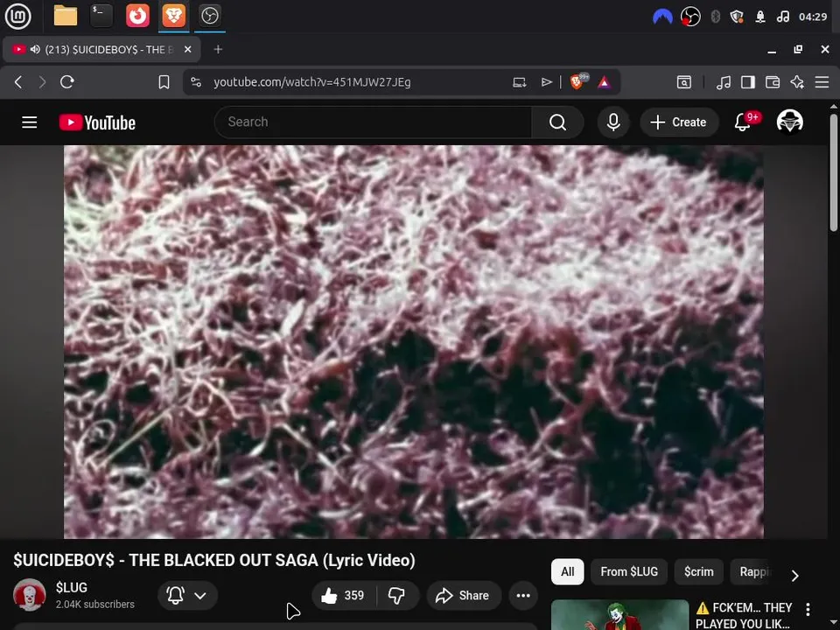The height and width of the screenshot is (630, 840).
Task: Open the Brave main hamburger menu
Action: coord(822,82)
